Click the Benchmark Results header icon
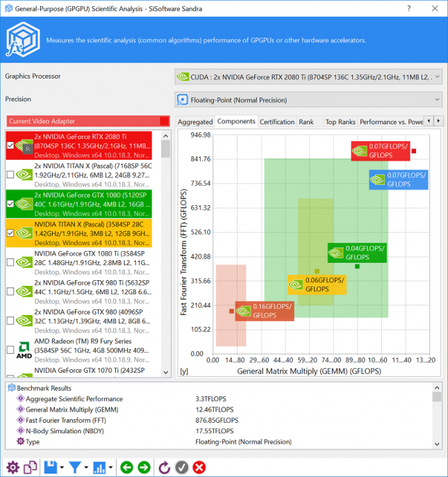Screen dimensions: 448x477 pyautogui.click(x=12, y=388)
